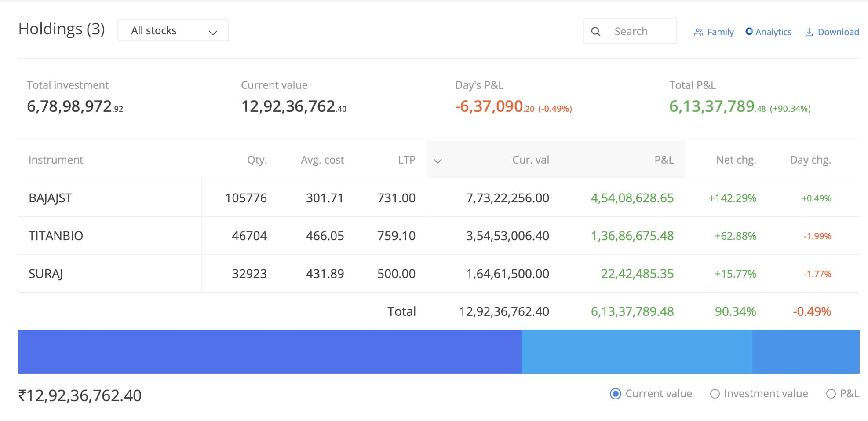Open the Family link

tap(720, 32)
